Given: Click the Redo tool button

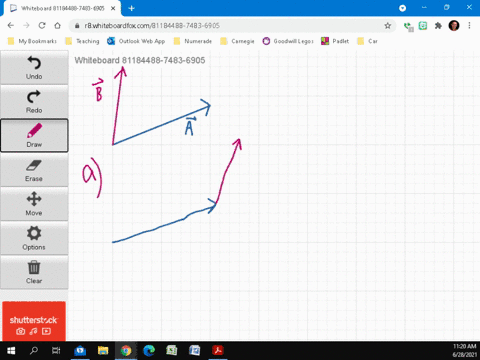Looking at the screenshot, I should click(x=34, y=102).
